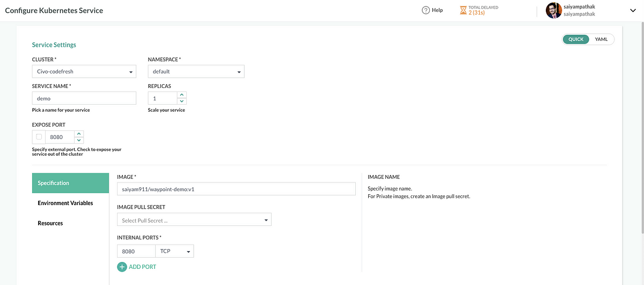The image size is (644, 285).
Task: Decrement the expose port value
Action: point(79,140)
